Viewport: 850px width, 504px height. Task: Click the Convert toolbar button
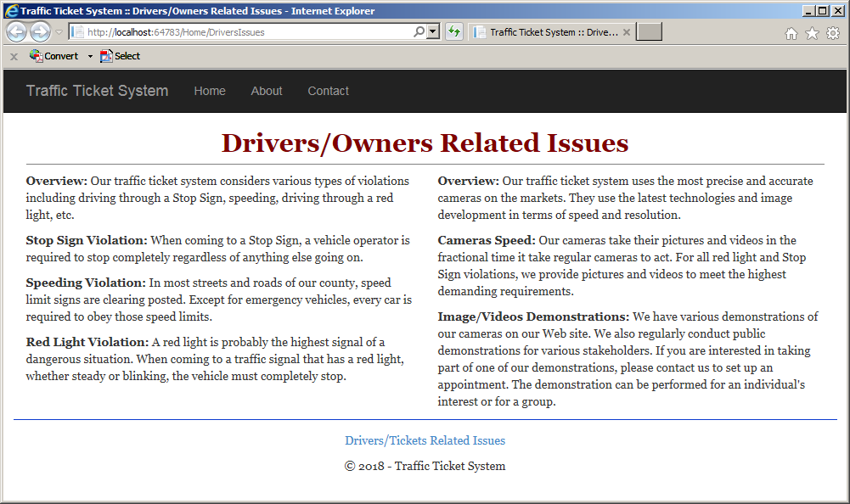pyautogui.click(x=53, y=56)
